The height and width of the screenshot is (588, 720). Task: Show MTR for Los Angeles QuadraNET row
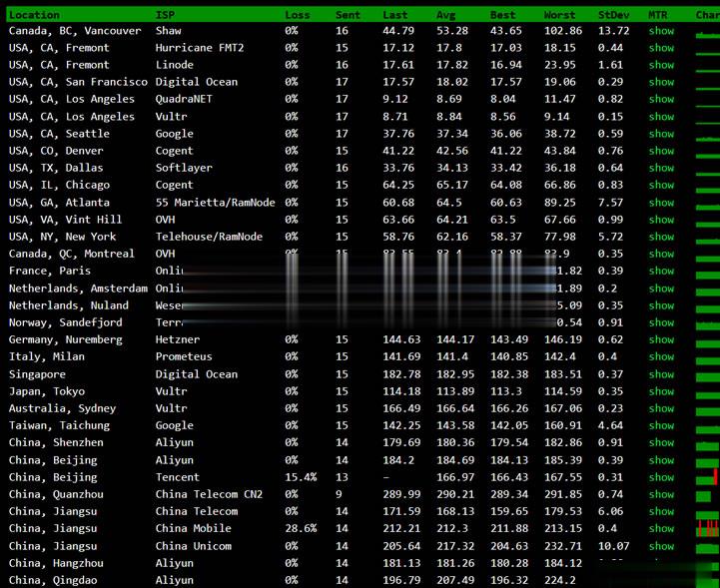[x=661, y=99]
